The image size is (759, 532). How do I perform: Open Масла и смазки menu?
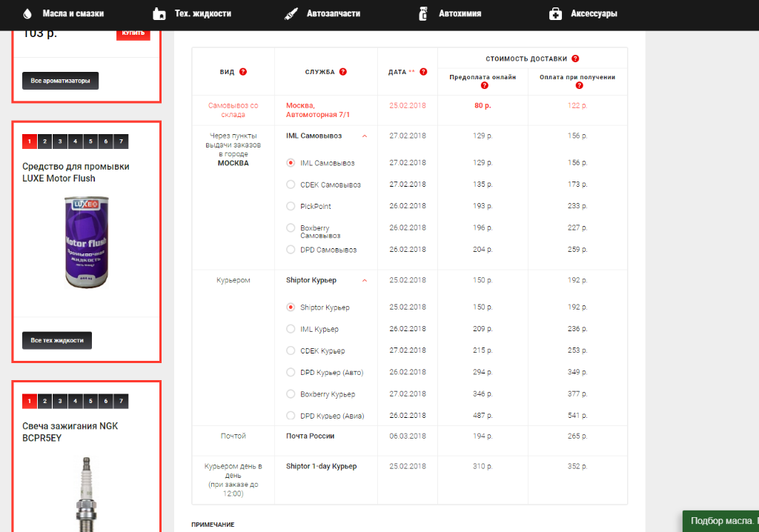tap(73, 13)
